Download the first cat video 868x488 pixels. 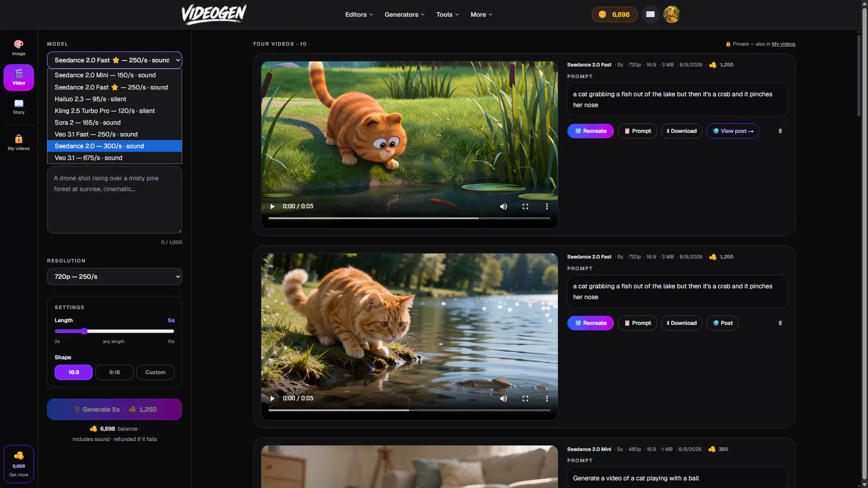tap(681, 131)
